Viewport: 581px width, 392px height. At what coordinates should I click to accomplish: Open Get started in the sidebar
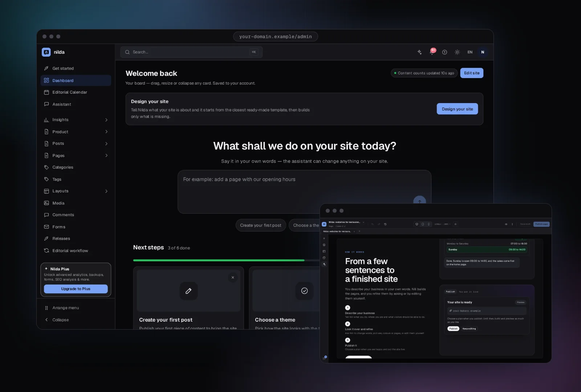pos(76,68)
